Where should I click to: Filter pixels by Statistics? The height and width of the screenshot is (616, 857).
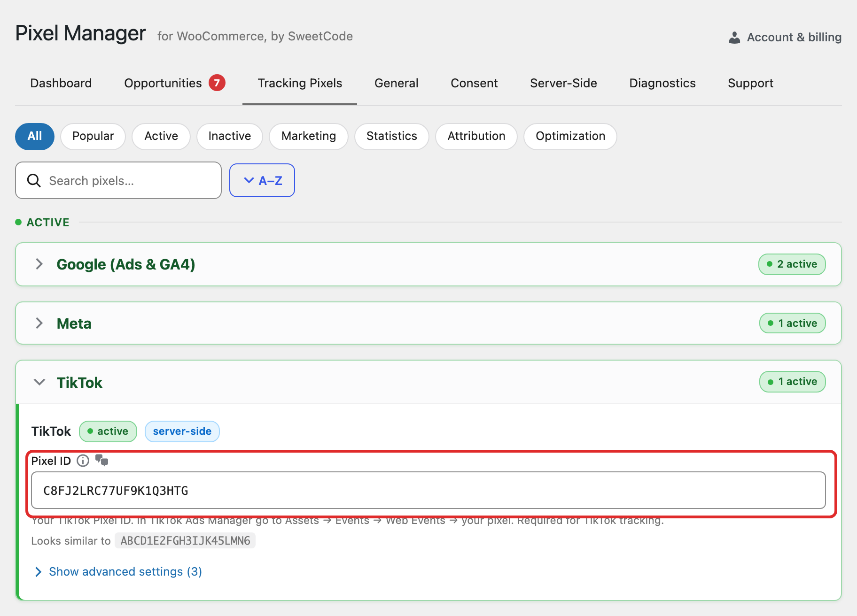click(392, 136)
